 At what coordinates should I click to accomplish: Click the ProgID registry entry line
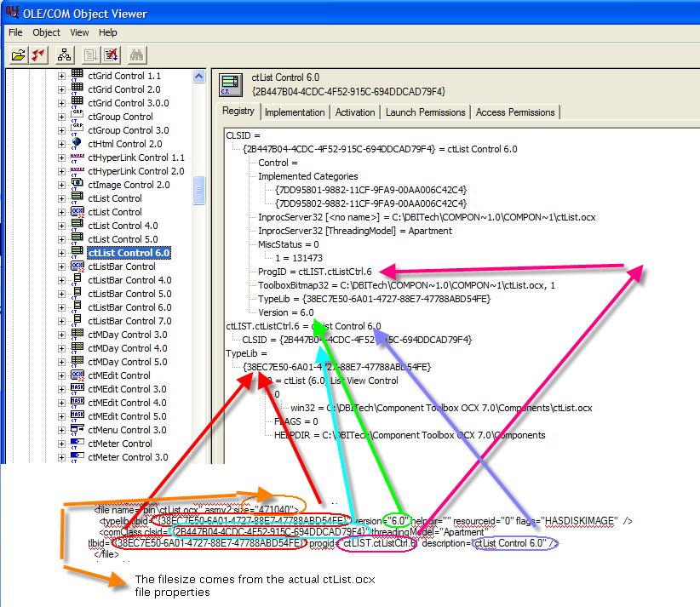tap(314, 272)
